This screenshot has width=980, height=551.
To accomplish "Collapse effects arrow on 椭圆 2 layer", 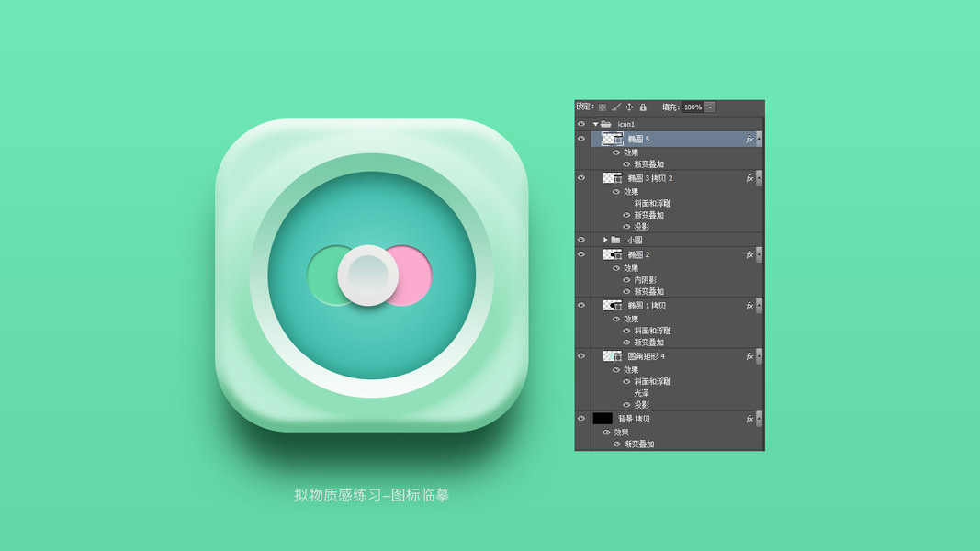I will click(x=760, y=254).
